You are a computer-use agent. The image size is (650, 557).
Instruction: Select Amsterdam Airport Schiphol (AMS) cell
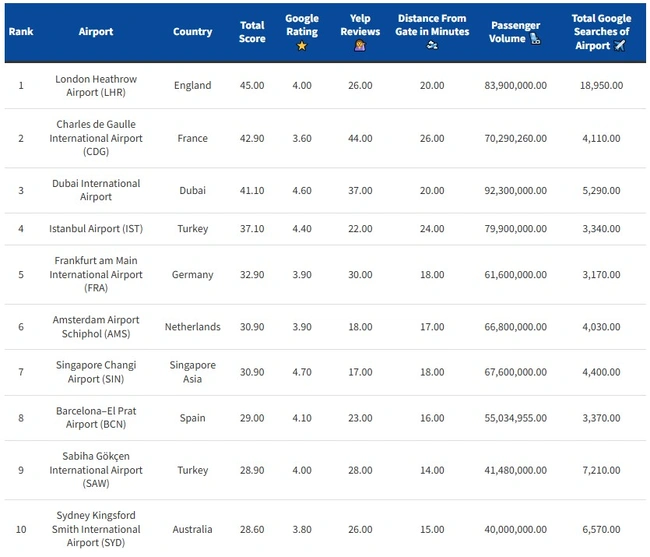pos(96,327)
